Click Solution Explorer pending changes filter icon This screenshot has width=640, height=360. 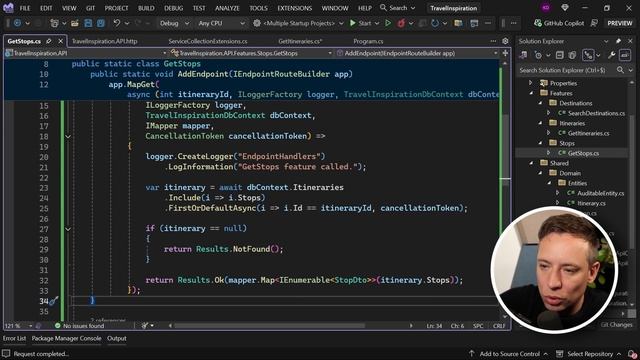tap(539, 55)
